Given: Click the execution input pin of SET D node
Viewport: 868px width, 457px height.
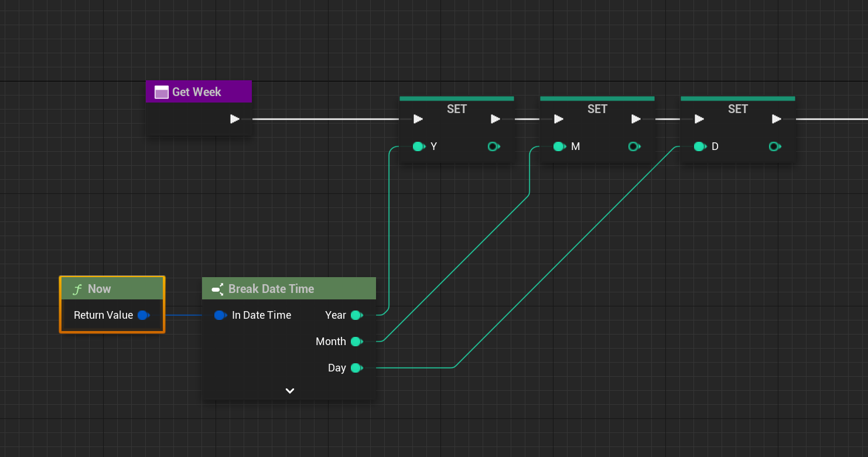Looking at the screenshot, I should [x=699, y=119].
